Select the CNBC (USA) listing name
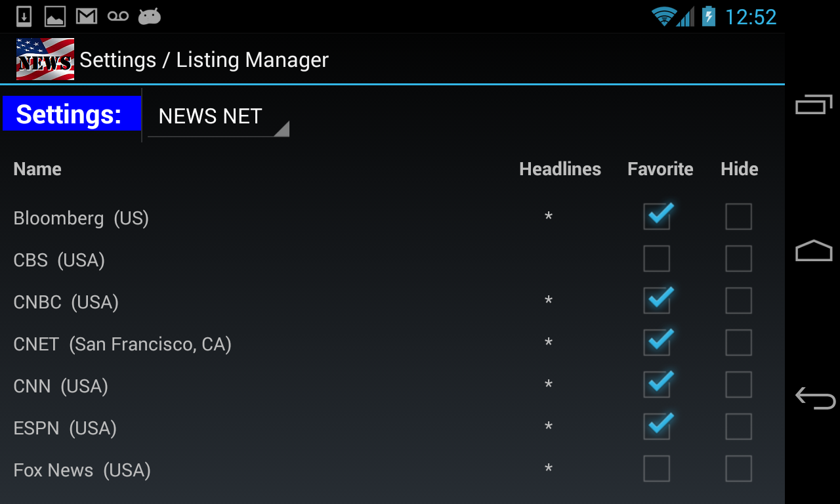This screenshot has width=840, height=504. click(x=66, y=302)
